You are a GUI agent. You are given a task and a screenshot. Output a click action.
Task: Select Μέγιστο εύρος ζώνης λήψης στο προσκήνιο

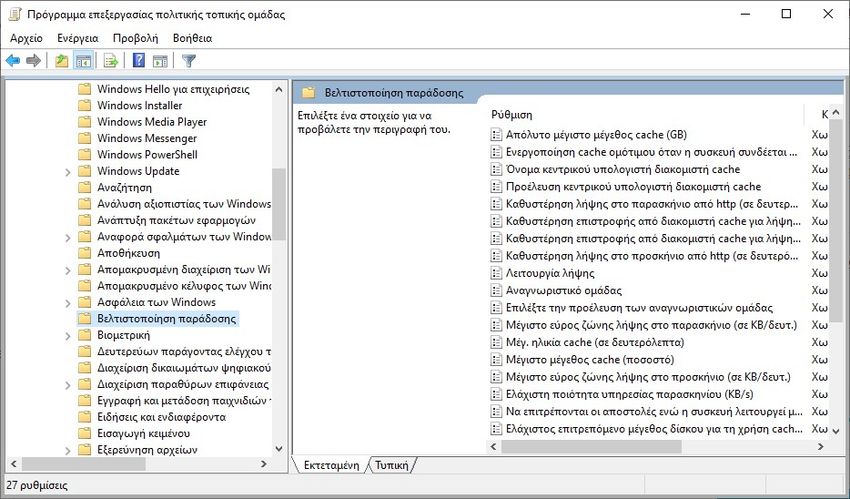tap(648, 377)
